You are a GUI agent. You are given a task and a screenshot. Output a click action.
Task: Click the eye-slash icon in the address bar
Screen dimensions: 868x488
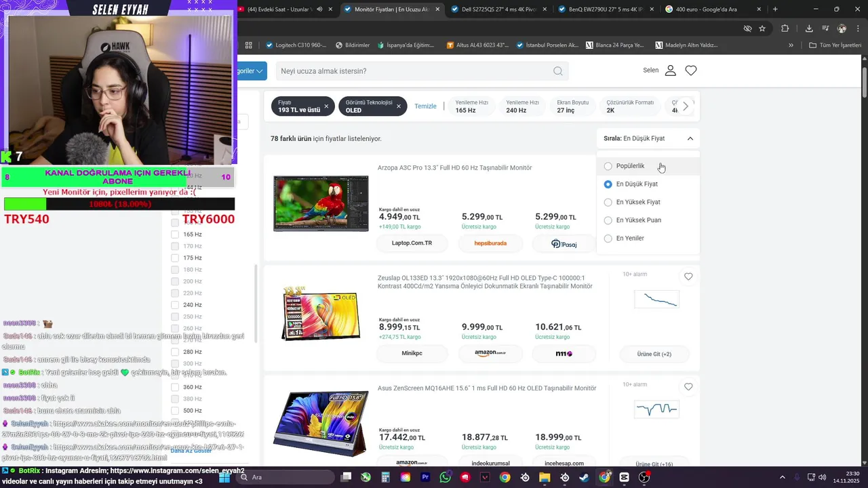[x=747, y=28]
